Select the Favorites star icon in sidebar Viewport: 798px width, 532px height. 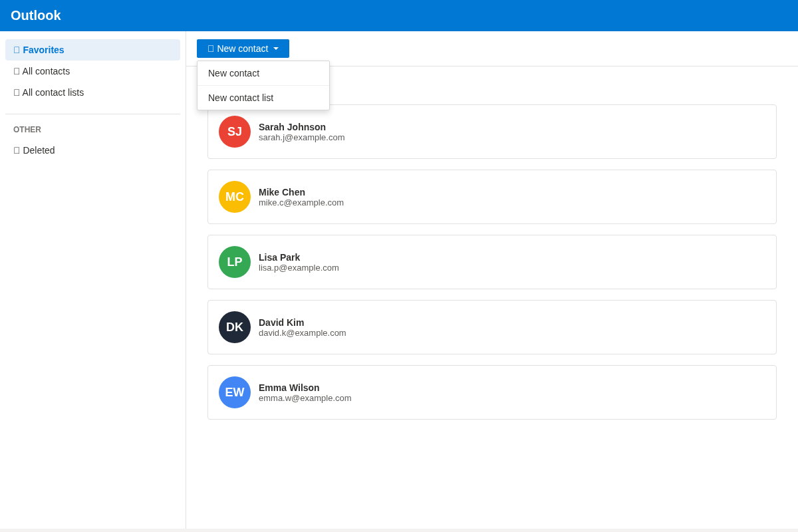[x=16, y=50]
